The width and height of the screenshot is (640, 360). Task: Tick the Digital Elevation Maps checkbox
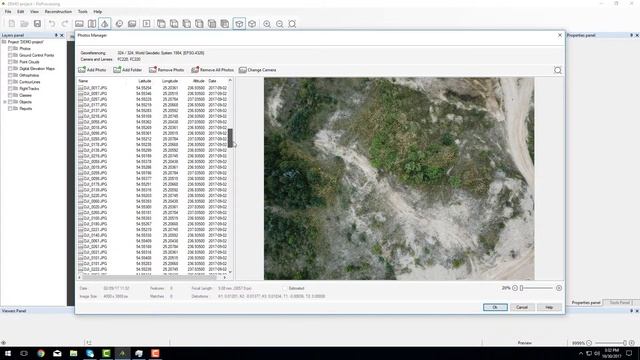click(x=11, y=69)
